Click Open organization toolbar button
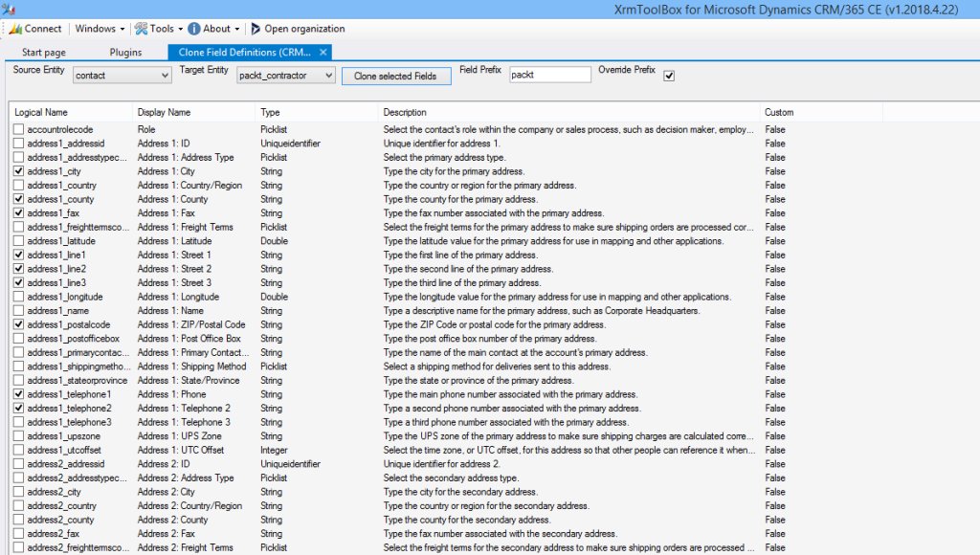Screen dimensions: 980x555 click(x=298, y=29)
